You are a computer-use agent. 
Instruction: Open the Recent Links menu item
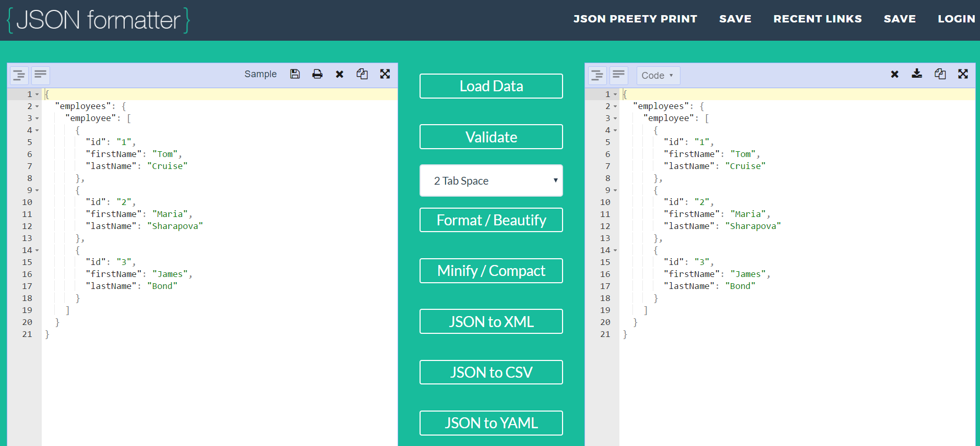pyautogui.click(x=817, y=19)
